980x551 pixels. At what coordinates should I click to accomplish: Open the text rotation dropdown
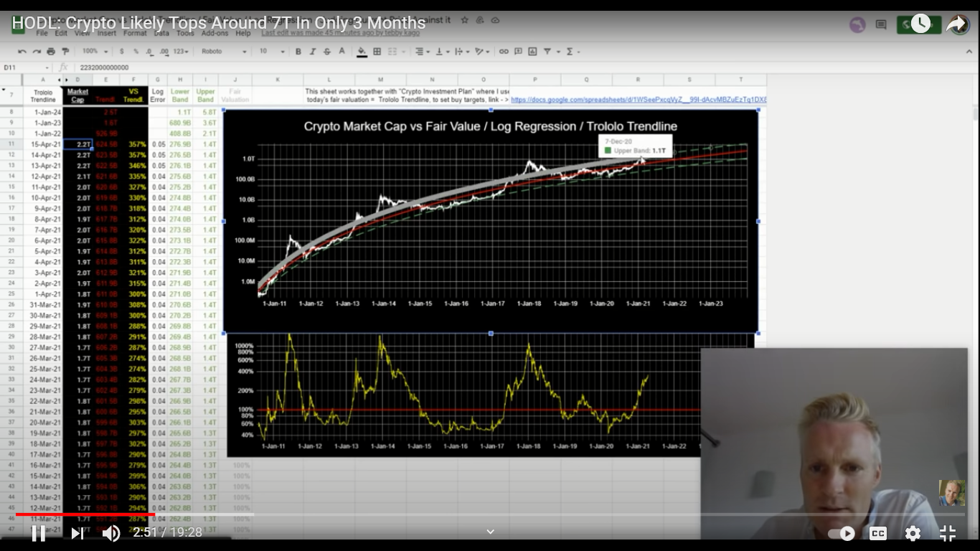click(x=481, y=52)
